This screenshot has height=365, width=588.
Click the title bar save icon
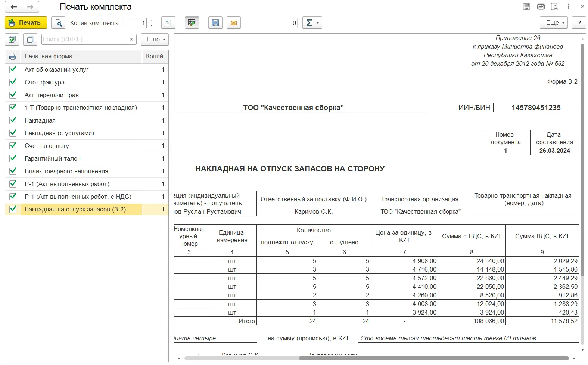point(526,7)
